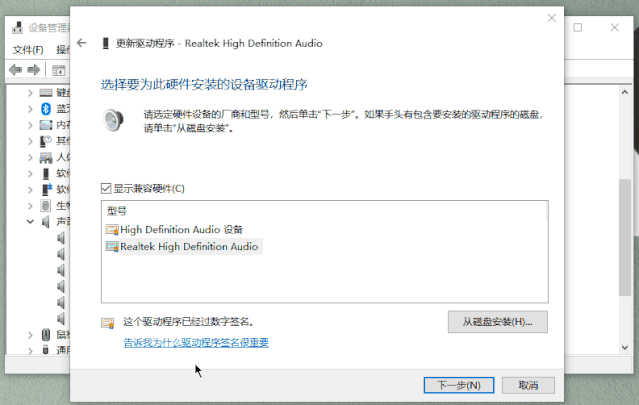Expand the keyboard category in the tree
Viewport: 639px width, 405px height.
point(30,93)
